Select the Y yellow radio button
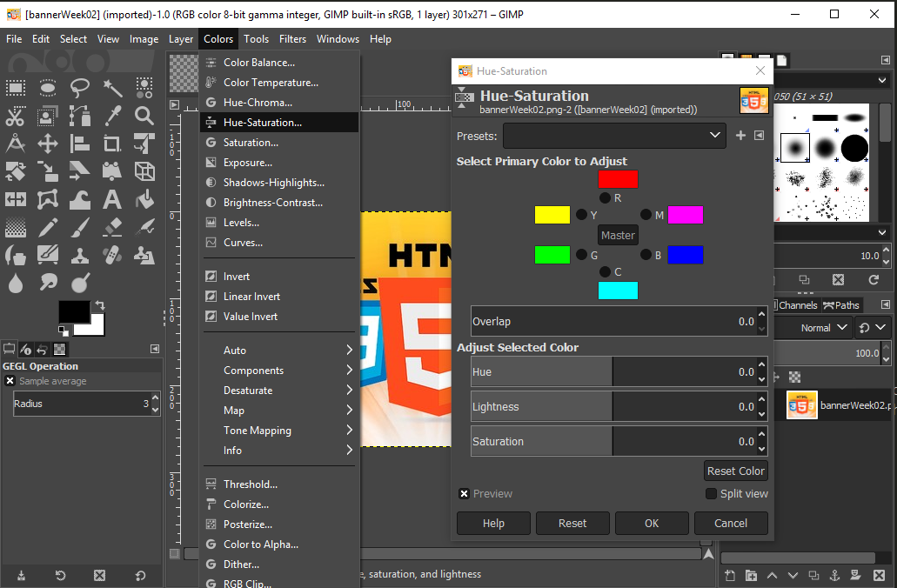Screen dimensions: 897x588 (x=581, y=215)
